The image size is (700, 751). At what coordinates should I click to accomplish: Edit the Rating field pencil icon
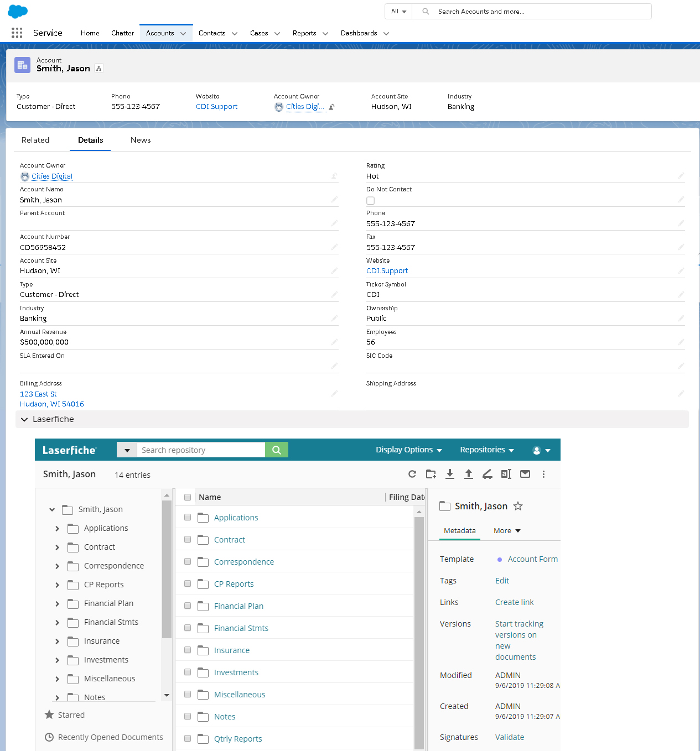click(x=681, y=176)
